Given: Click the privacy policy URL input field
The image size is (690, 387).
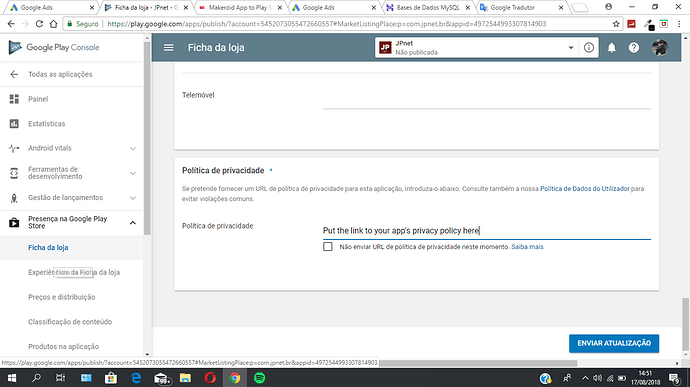Looking at the screenshot, I should 487,231.
